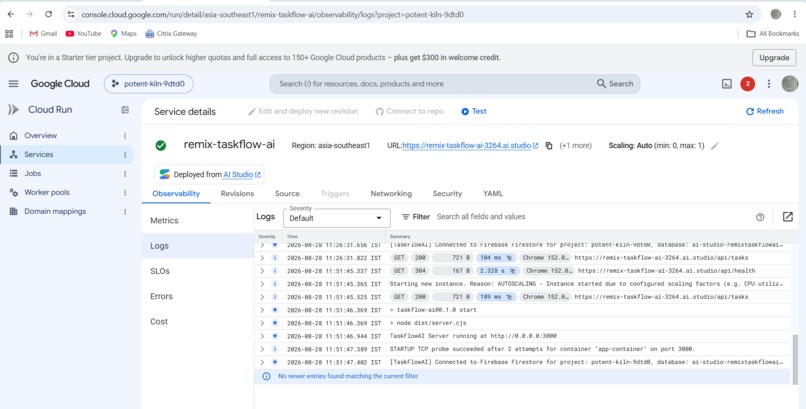This screenshot has height=409, width=806.
Task: Expand log entry for /api/health request
Action: tap(262, 271)
